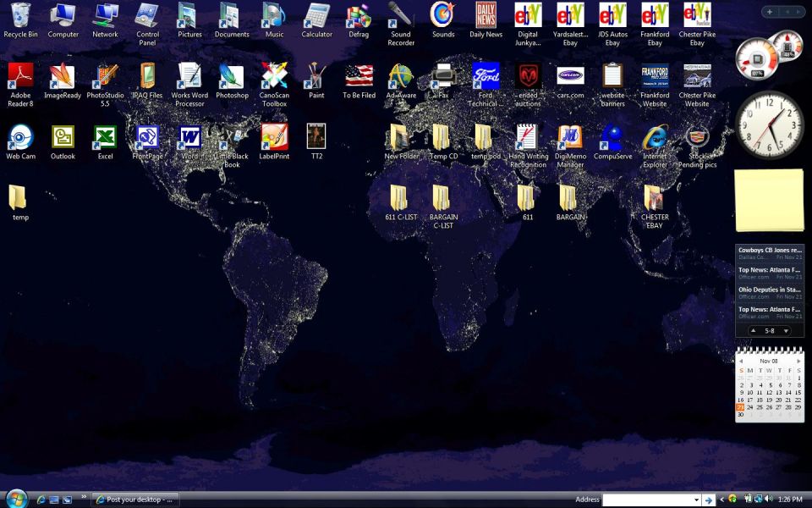812x508 pixels.
Task: Click the analog clock gadget
Action: click(x=769, y=124)
